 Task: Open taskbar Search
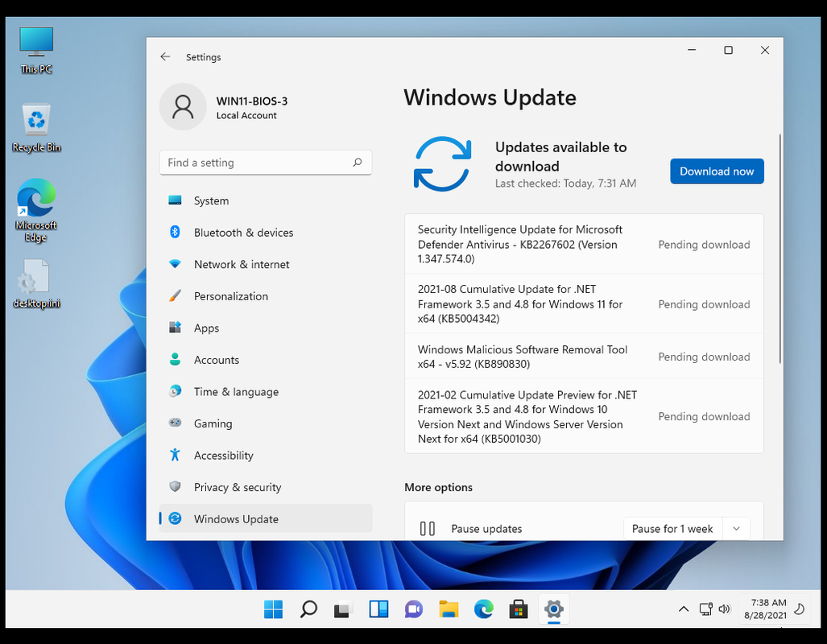[x=308, y=609]
